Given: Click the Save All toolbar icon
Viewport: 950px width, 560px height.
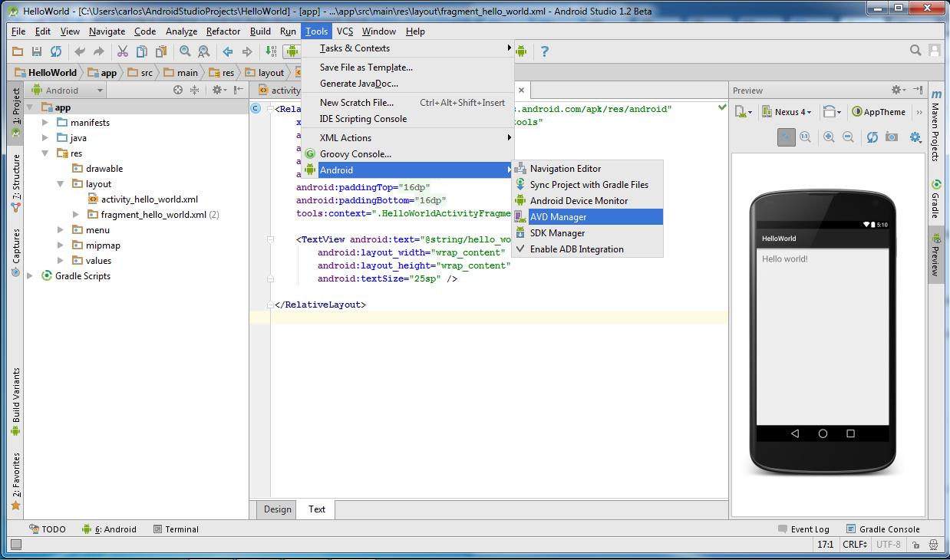Looking at the screenshot, I should [x=36, y=51].
